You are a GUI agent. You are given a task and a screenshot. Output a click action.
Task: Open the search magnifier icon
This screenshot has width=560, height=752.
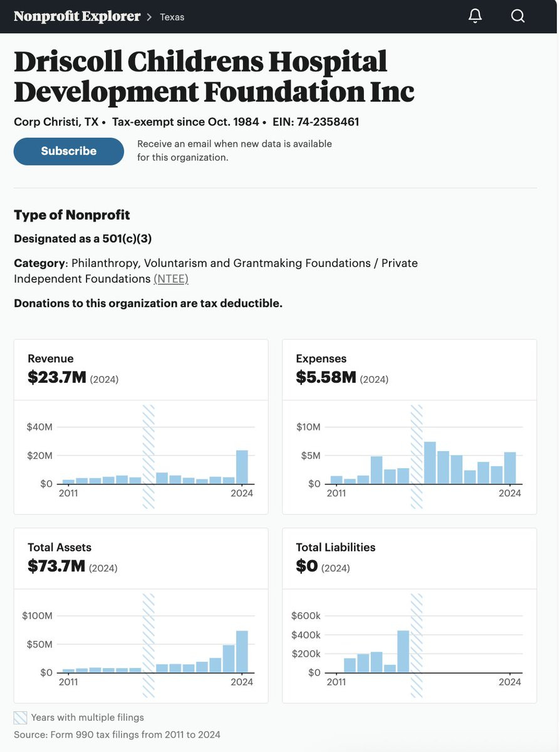(517, 16)
